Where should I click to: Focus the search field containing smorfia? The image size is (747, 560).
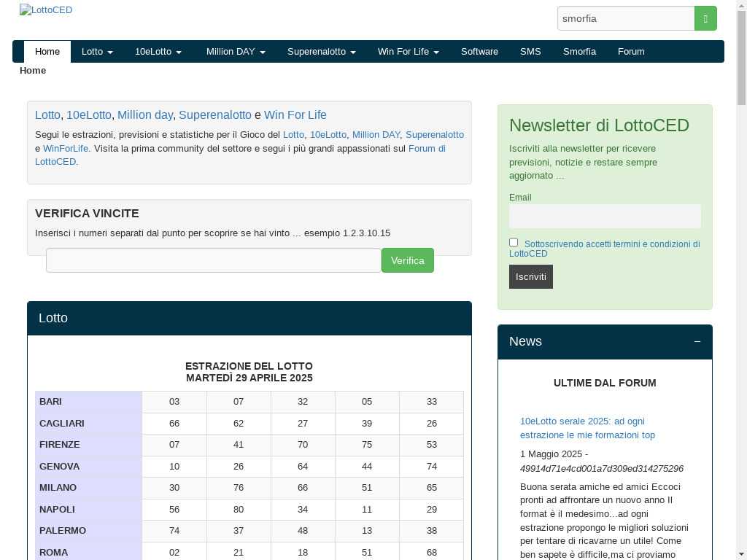pyautogui.click(x=626, y=18)
